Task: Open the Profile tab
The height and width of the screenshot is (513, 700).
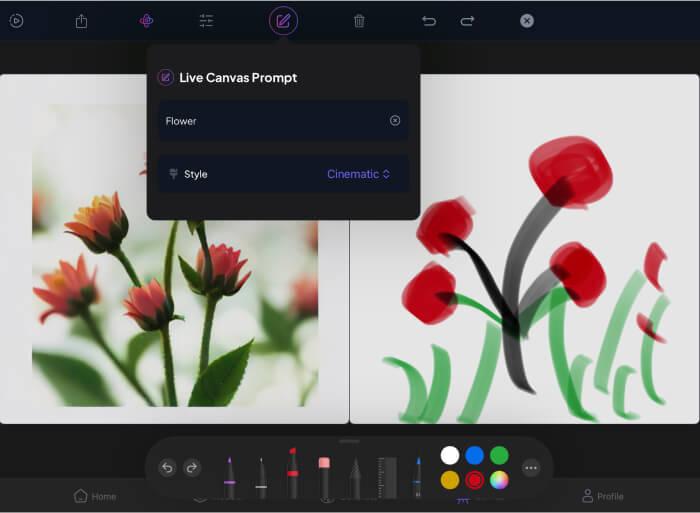Action: (602, 496)
